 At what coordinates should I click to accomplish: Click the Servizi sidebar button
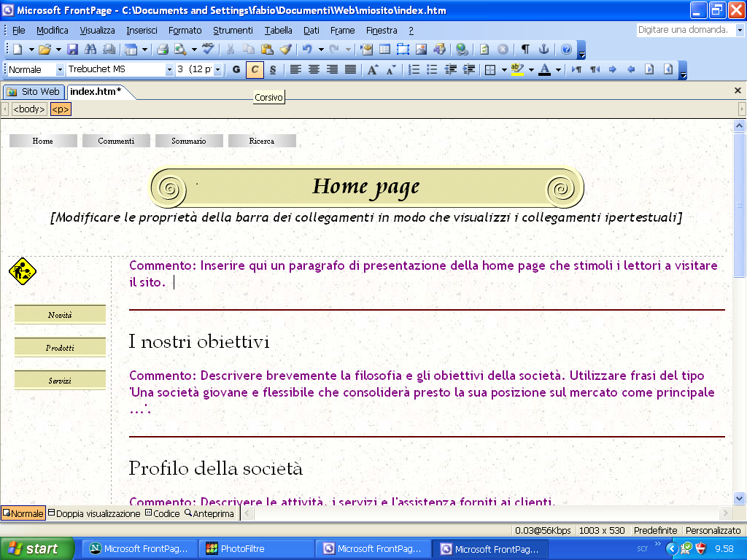(x=60, y=381)
